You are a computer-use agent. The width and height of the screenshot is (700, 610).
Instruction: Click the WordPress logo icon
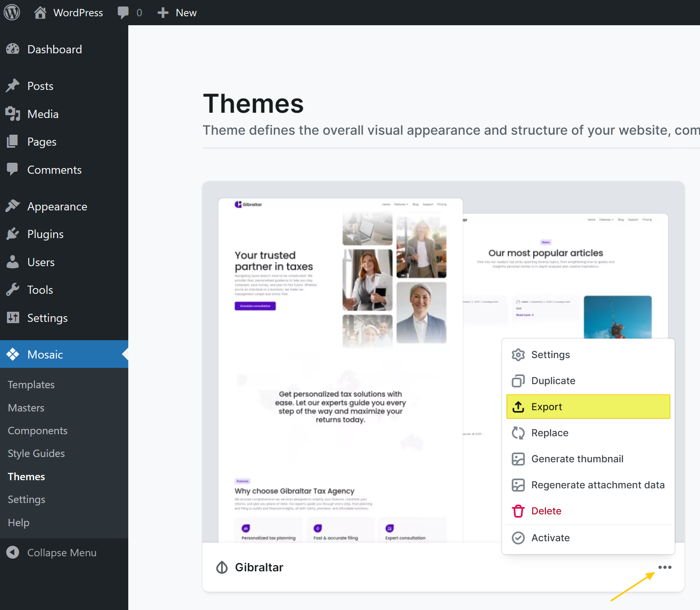coord(12,13)
